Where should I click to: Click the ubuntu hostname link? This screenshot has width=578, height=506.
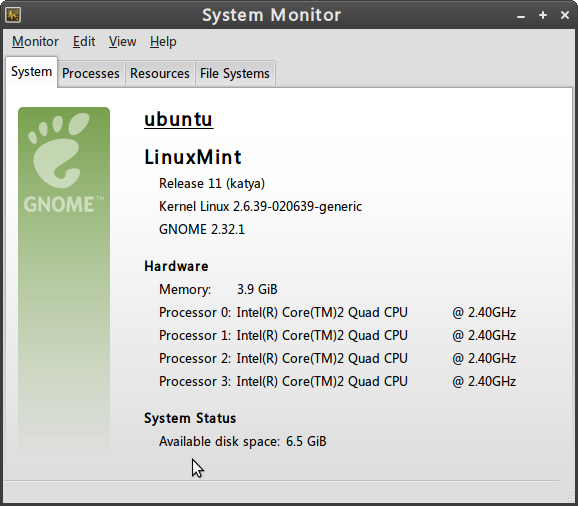(x=178, y=119)
